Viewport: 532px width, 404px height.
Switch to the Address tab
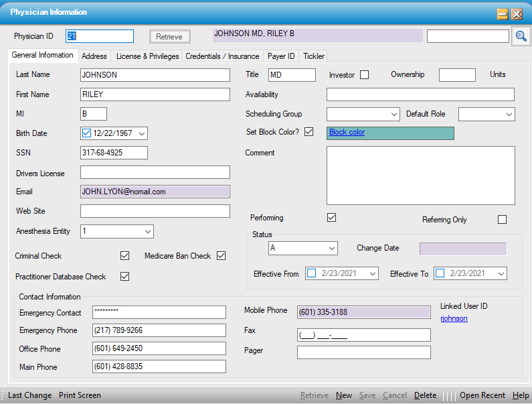click(94, 56)
